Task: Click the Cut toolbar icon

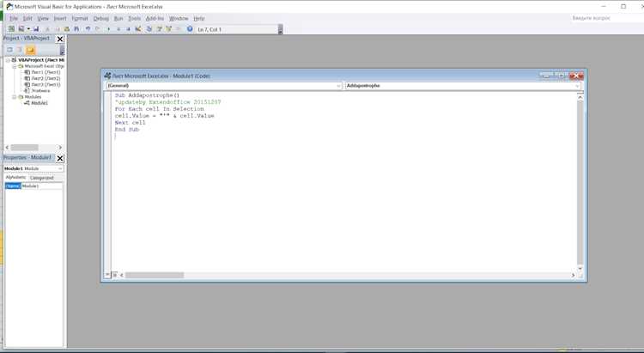Action: [47, 29]
